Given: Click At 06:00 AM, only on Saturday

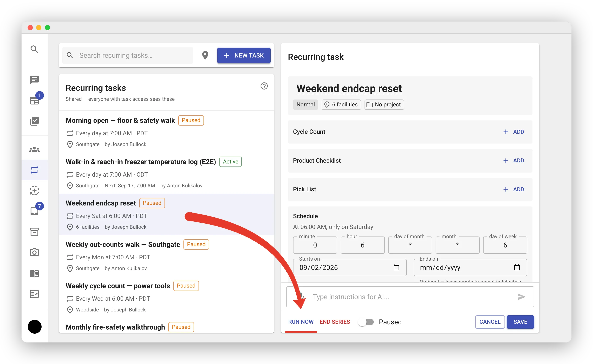Looking at the screenshot, I should tap(333, 227).
